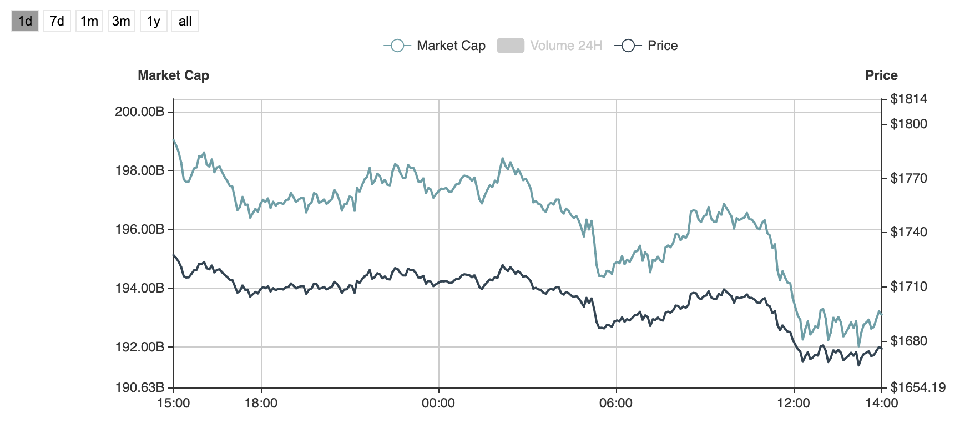Show all-time chart data

click(185, 22)
